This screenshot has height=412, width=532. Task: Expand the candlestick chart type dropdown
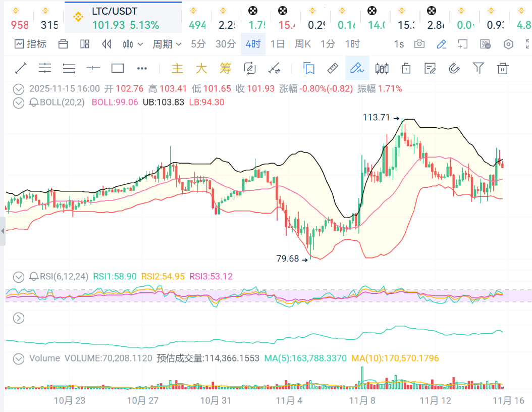point(133,44)
